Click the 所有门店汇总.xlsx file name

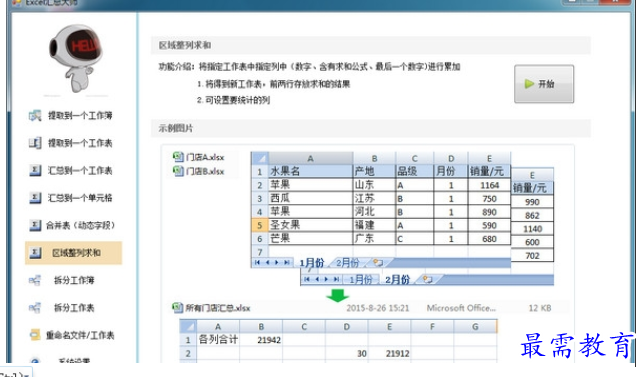217,308
